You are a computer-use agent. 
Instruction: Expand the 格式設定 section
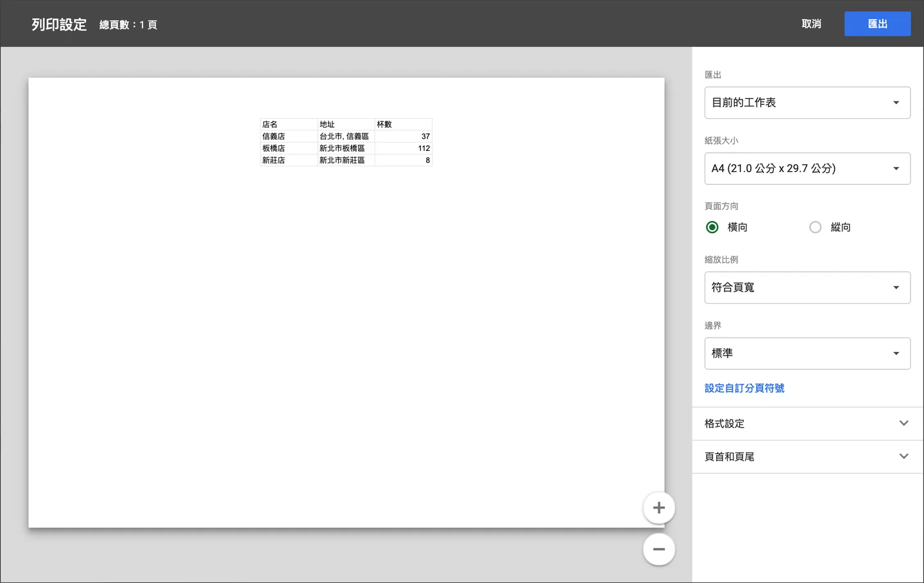coord(807,424)
